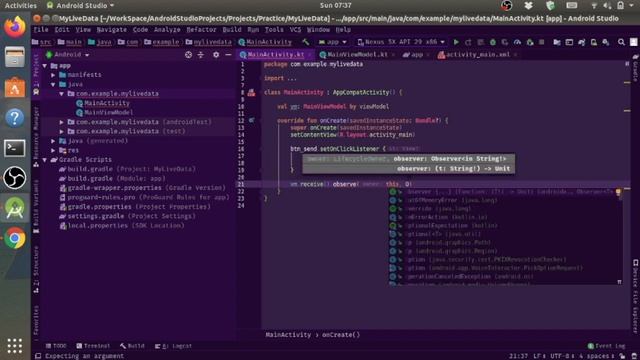
Task: Open the Nexus 5X API 29 device dropdown
Action: tap(401, 42)
